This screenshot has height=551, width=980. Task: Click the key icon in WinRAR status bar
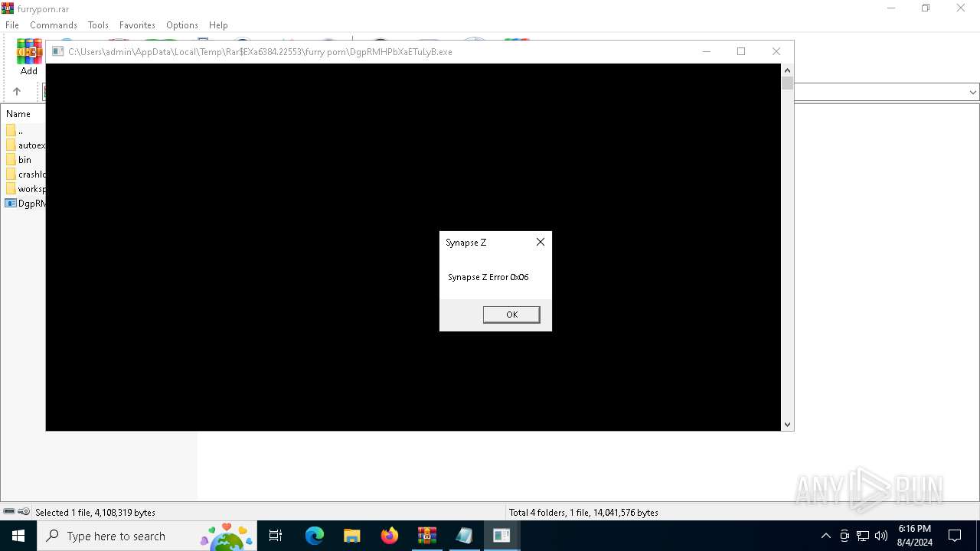coord(24,512)
